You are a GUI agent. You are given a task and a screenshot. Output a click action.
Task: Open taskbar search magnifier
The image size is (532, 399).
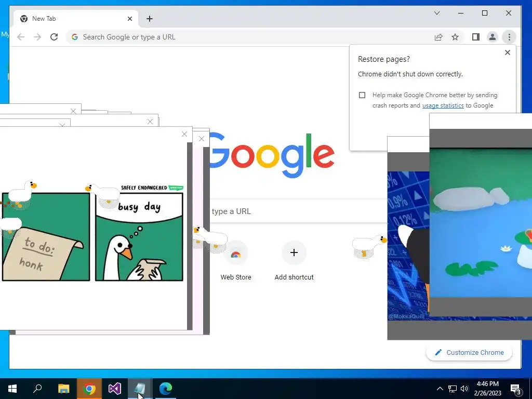pos(37,389)
